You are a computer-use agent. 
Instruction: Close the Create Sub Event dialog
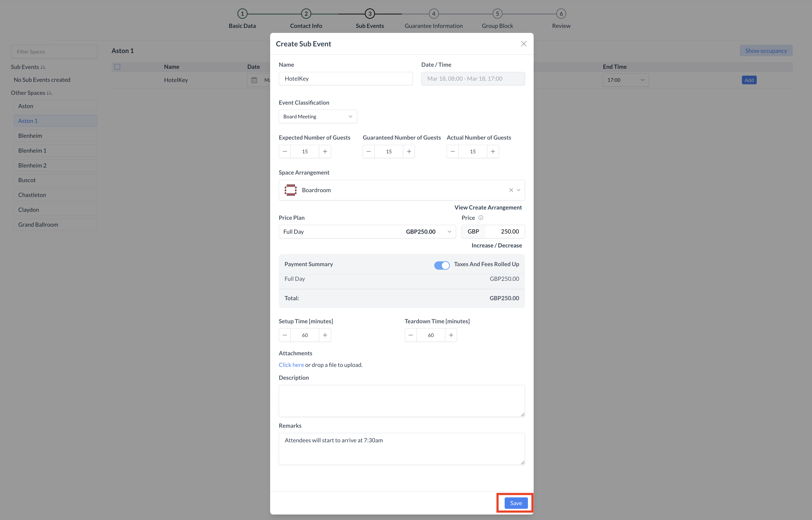click(523, 44)
